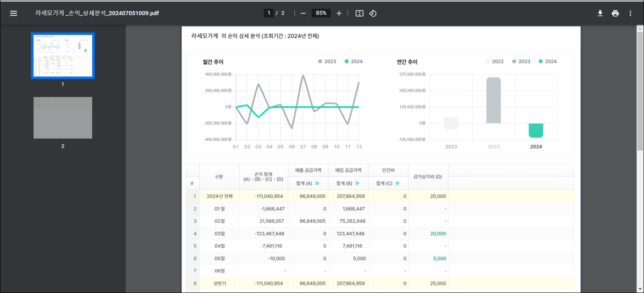Click the page number input field
644x293 pixels.
269,13
